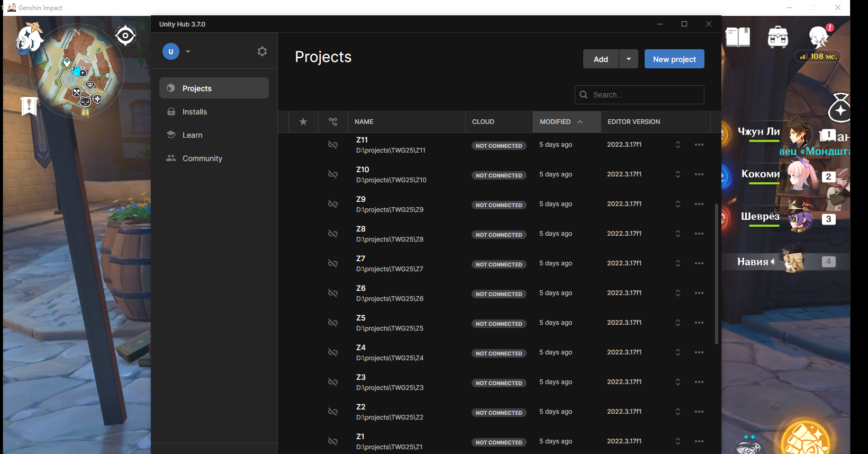This screenshot has height=454, width=868.
Task: Click the unlinked cloud icon for Z11
Action: click(x=333, y=145)
